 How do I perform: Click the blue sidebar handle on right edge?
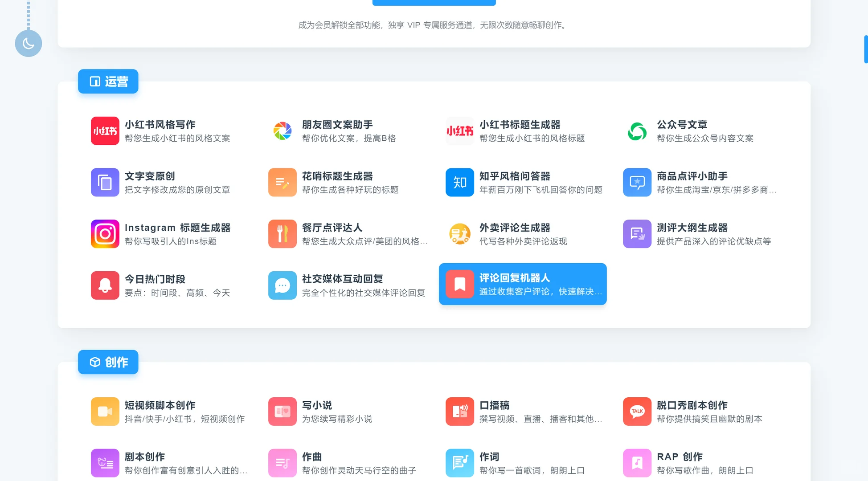[865, 49]
